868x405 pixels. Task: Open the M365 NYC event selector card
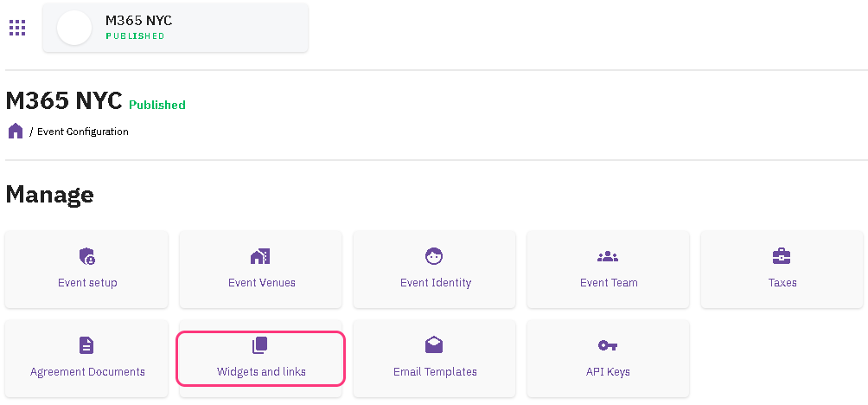tap(175, 28)
